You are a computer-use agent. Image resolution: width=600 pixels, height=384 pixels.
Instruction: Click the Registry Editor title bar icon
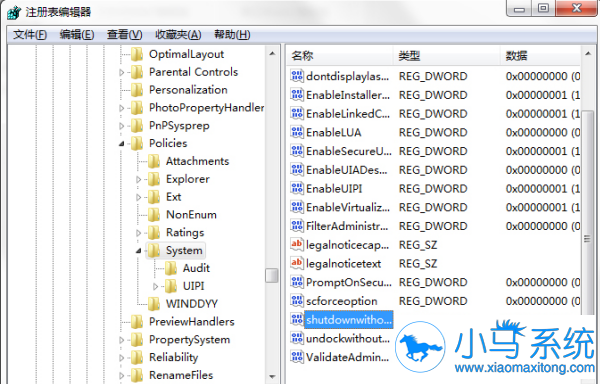pyautogui.click(x=14, y=12)
